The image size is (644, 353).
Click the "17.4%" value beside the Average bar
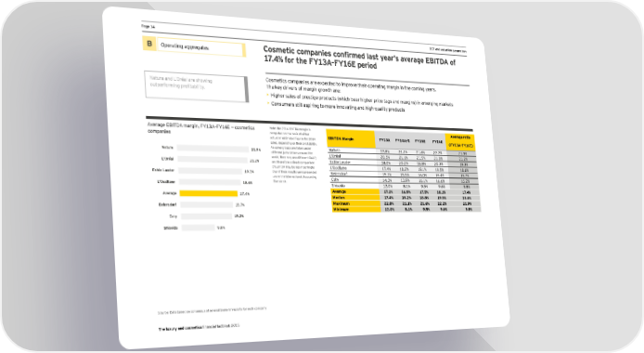point(245,193)
